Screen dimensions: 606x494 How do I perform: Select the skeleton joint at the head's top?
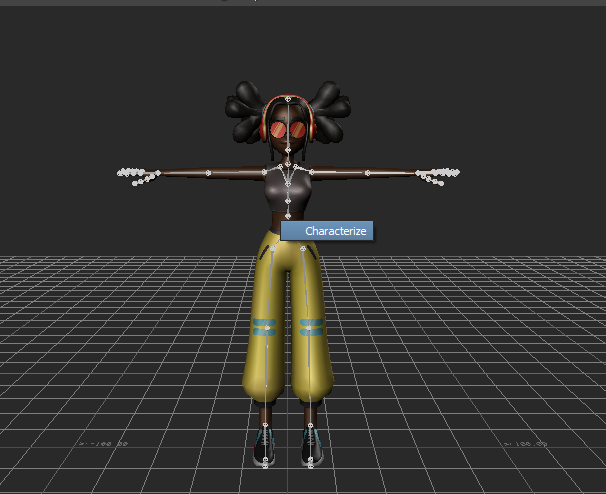(x=288, y=99)
